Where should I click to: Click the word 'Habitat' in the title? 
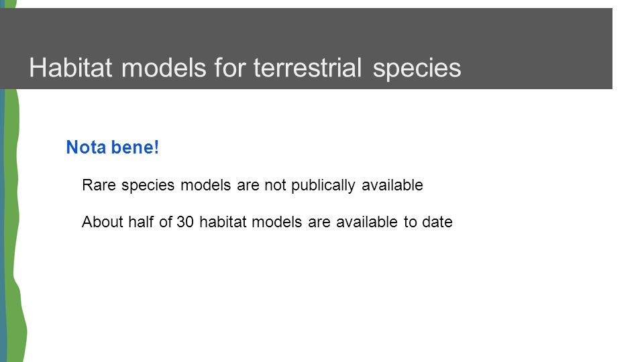[x=70, y=68]
